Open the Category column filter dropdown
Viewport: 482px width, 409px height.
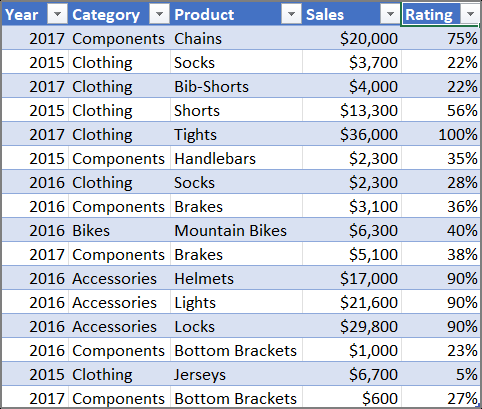(x=159, y=14)
